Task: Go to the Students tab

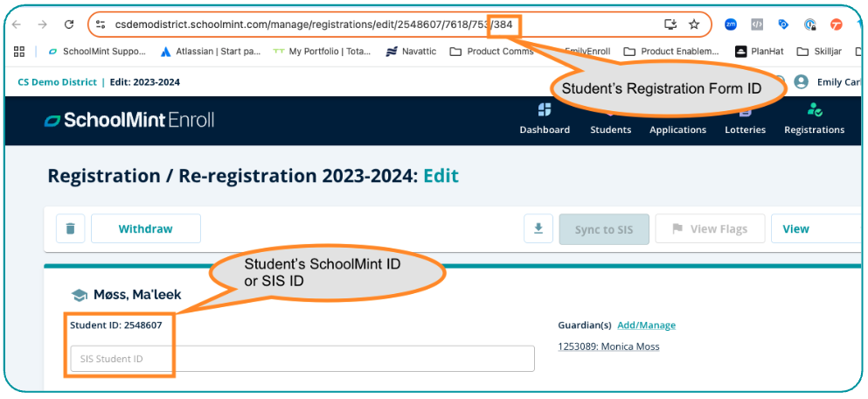Action: 610,129
